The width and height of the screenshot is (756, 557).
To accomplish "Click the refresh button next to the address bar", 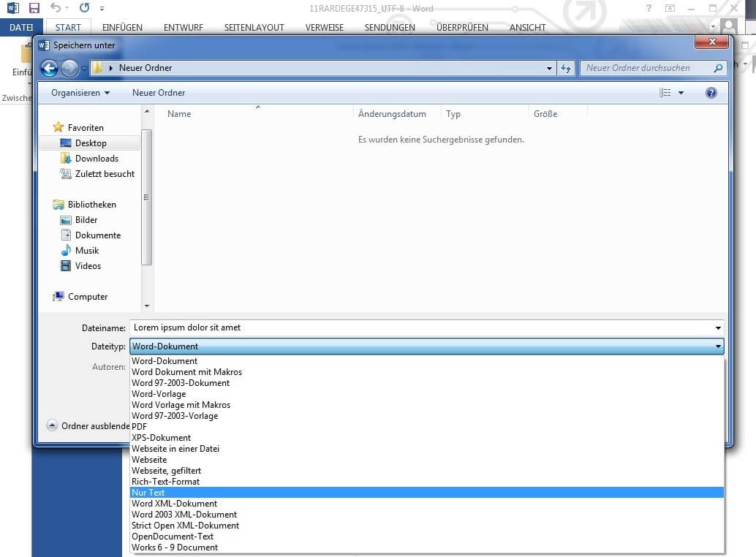I will [x=566, y=69].
